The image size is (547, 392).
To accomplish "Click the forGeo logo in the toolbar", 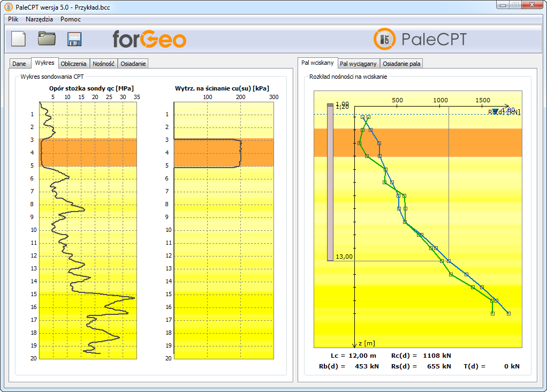I will coord(149,39).
